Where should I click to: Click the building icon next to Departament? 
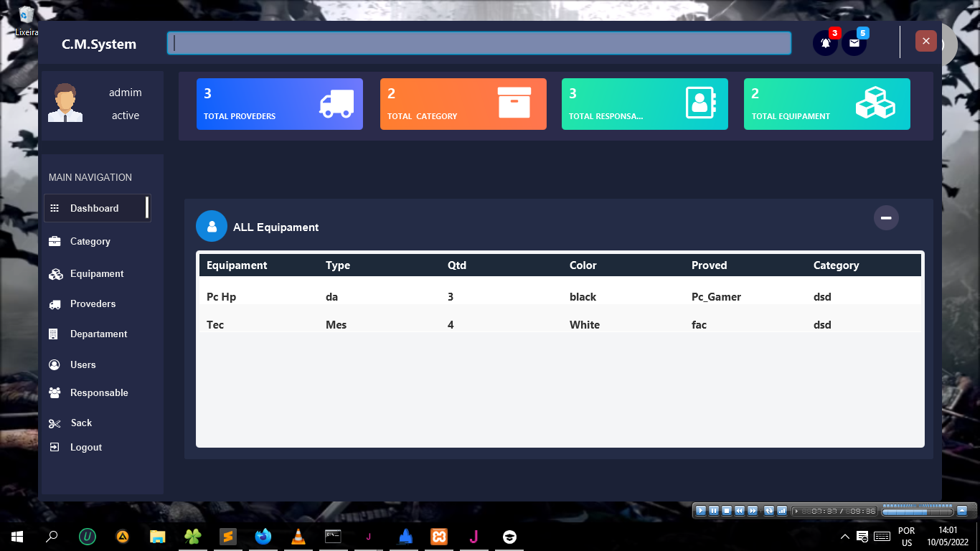53,334
